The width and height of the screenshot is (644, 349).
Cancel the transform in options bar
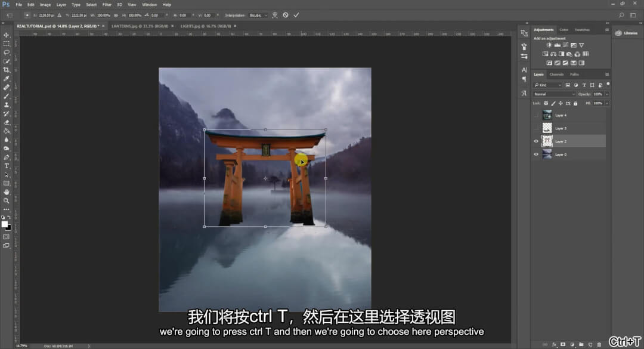(x=286, y=15)
